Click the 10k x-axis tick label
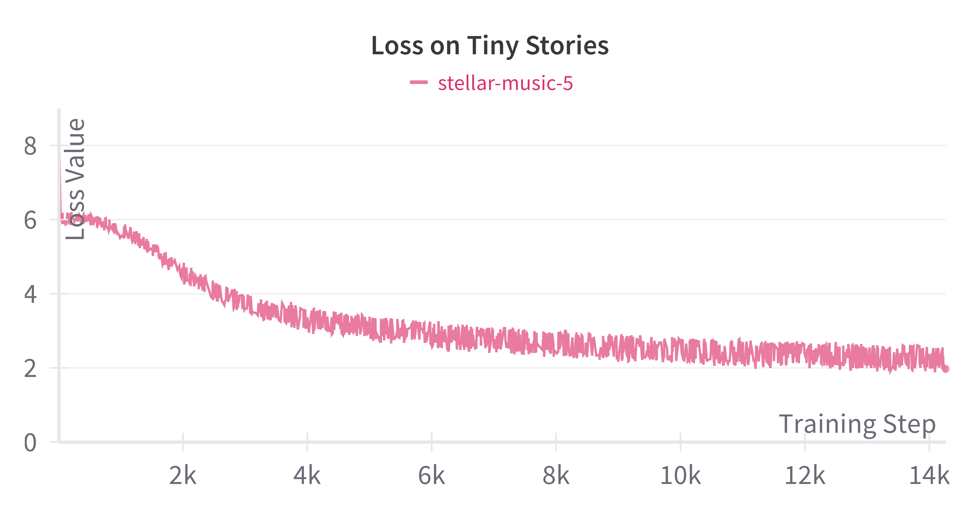The width and height of the screenshot is (980, 515). pos(680,475)
